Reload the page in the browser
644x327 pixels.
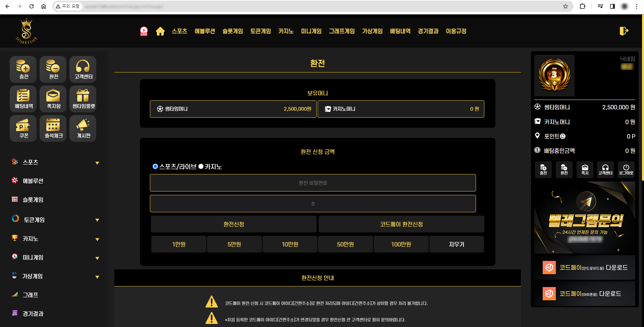point(32,6)
